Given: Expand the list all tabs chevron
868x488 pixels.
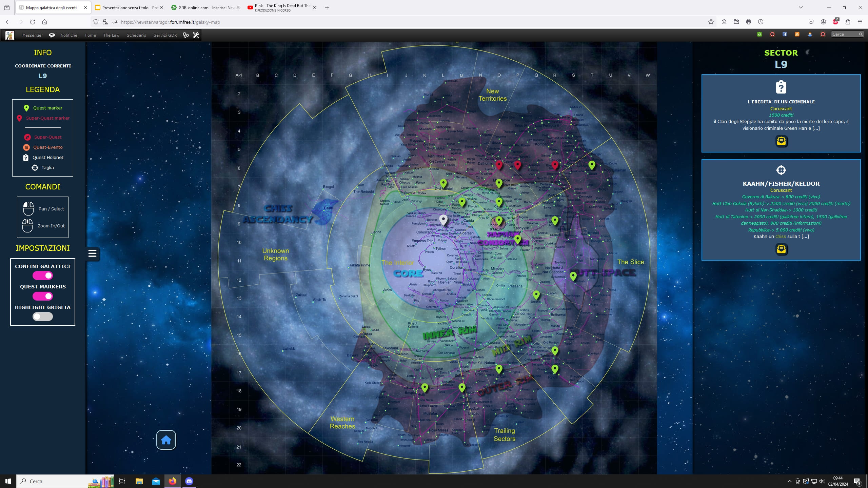Looking at the screenshot, I should (x=801, y=7).
